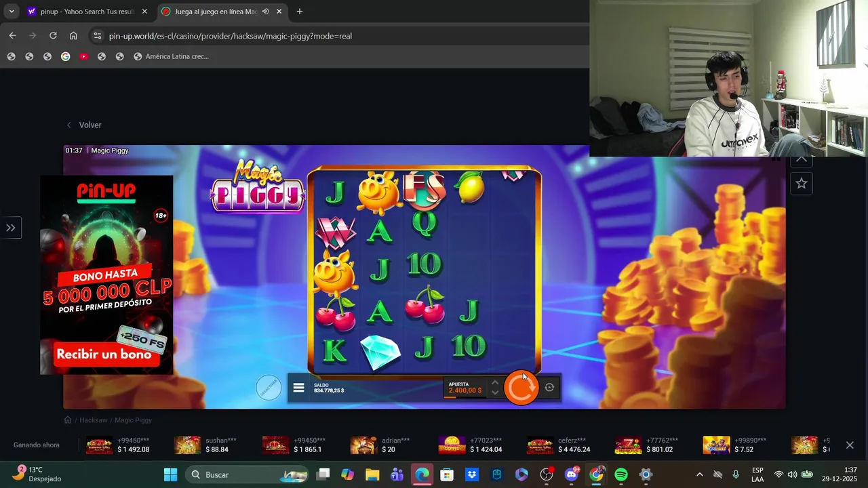Open the microphone tray indicator

736,474
